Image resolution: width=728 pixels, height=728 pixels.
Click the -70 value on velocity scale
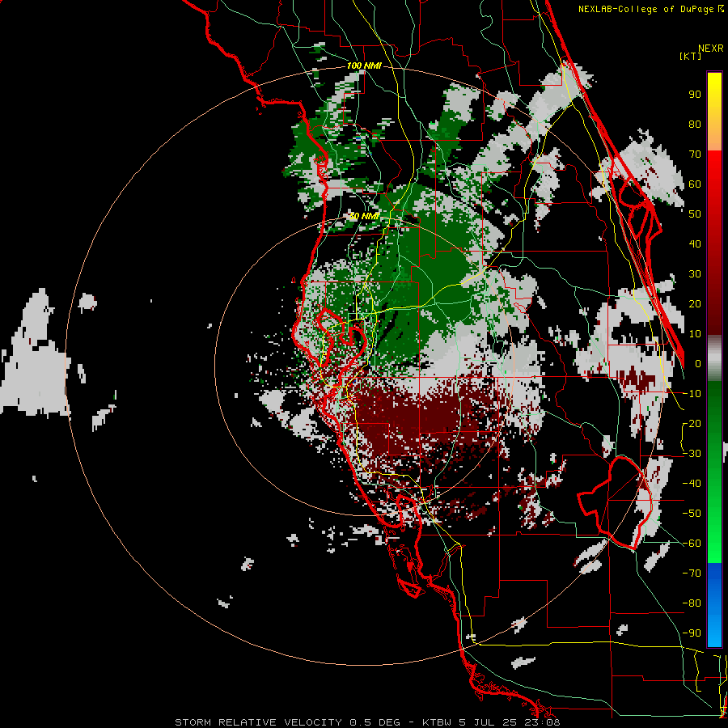pyautogui.click(x=692, y=574)
